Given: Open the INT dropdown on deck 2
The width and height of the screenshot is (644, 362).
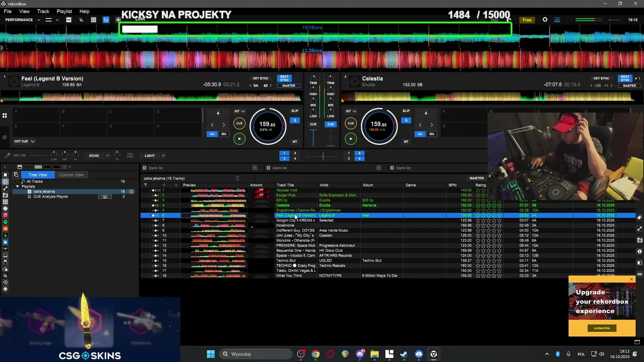Looking at the screenshot, I should click(x=351, y=111).
